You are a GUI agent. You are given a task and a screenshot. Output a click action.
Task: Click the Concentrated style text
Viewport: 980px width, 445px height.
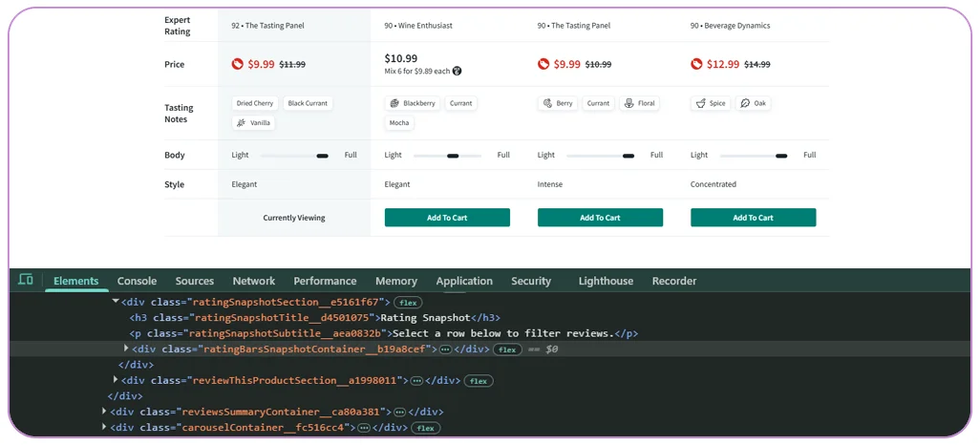pos(714,184)
